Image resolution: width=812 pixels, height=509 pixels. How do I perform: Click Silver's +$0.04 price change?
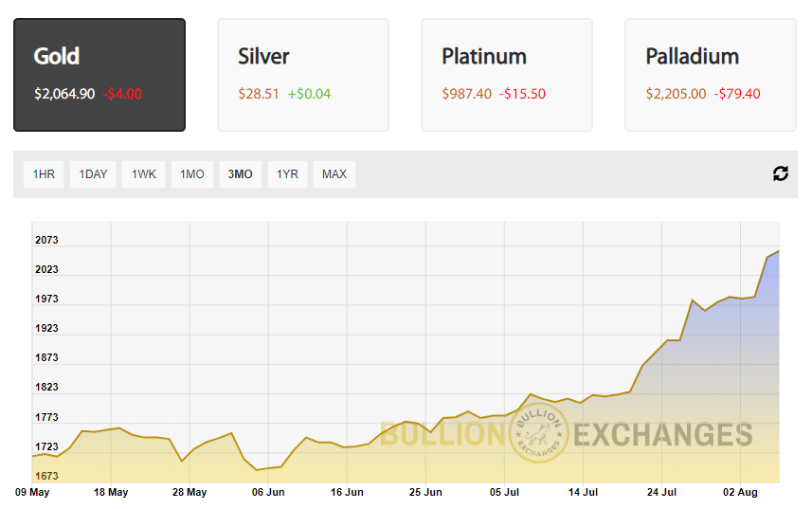pyautogui.click(x=310, y=94)
